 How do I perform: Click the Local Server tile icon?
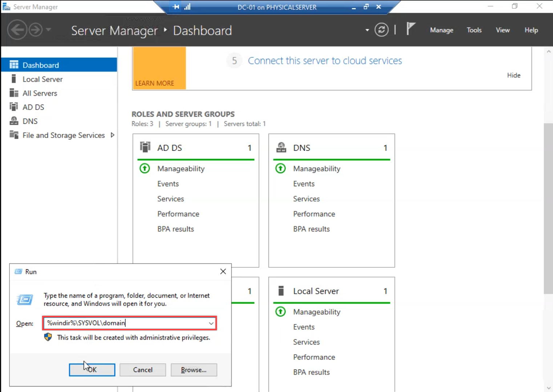point(281,291)
